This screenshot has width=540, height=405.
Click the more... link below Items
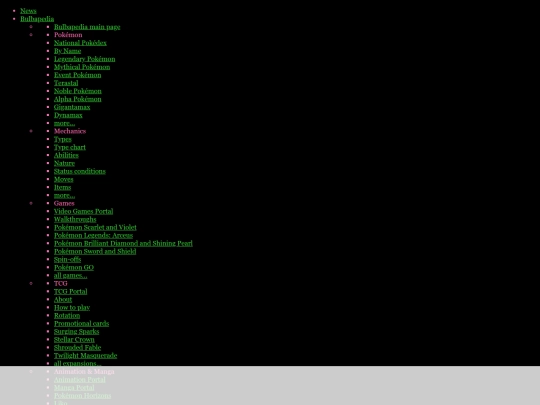64,196
